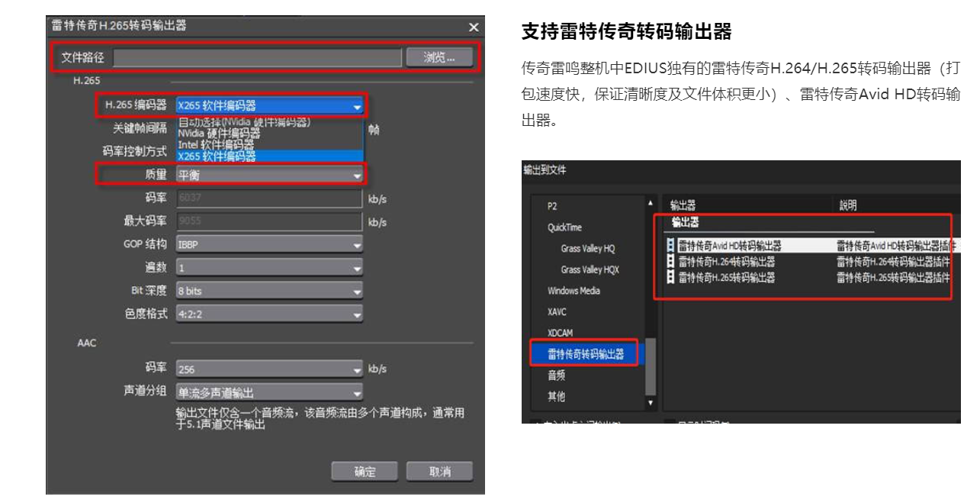Select Grass Valley HQX item
The image size is (980, 503).
590,269
